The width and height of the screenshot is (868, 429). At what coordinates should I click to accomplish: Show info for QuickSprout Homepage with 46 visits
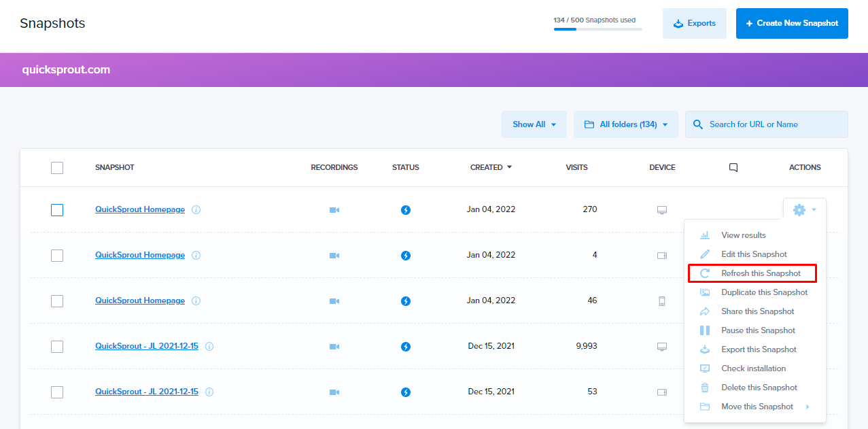[x=196, y=301]
